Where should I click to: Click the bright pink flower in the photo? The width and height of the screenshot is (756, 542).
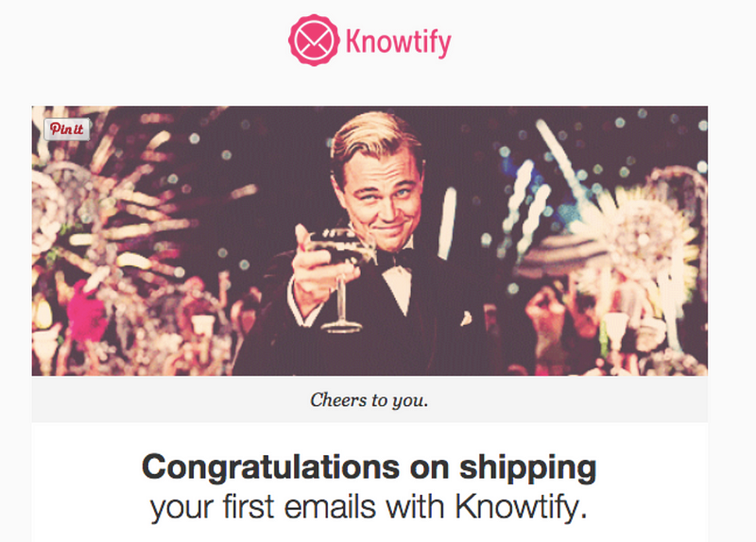pos(86,310)
